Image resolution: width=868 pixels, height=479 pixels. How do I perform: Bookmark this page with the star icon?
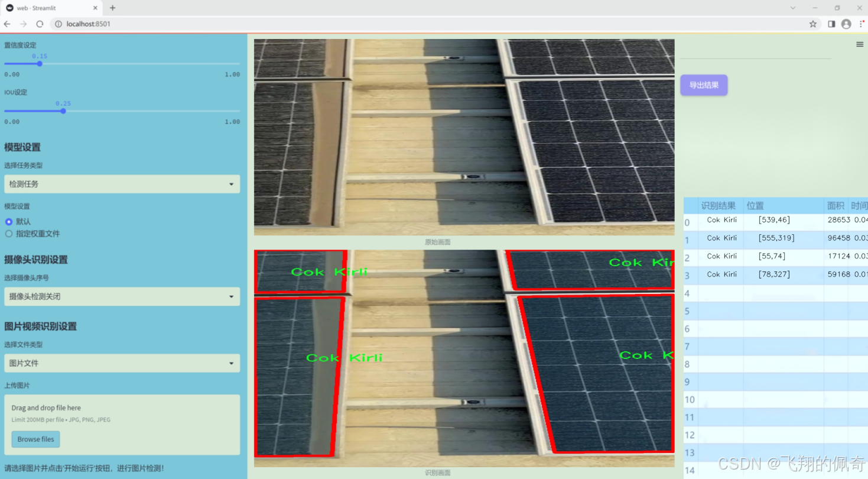[x=813, y=24]
